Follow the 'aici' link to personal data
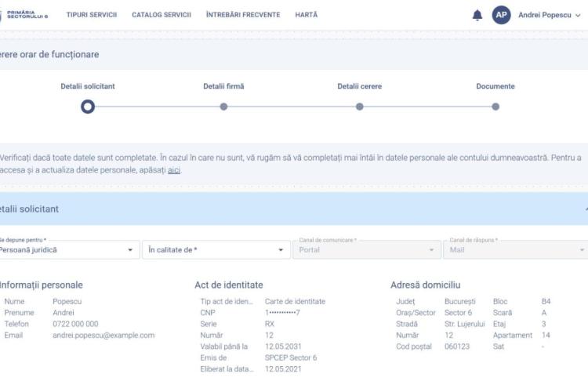 pos(173,170)
